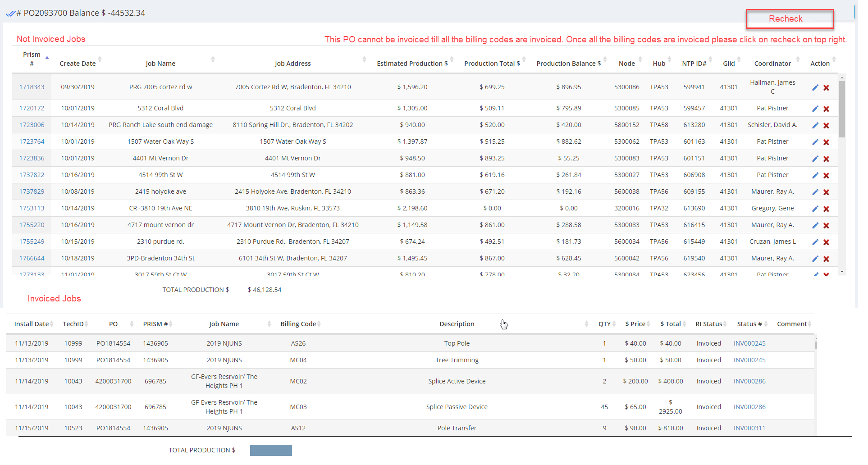
Task: Click the blue Total Production value box
Action: [271, 450]
